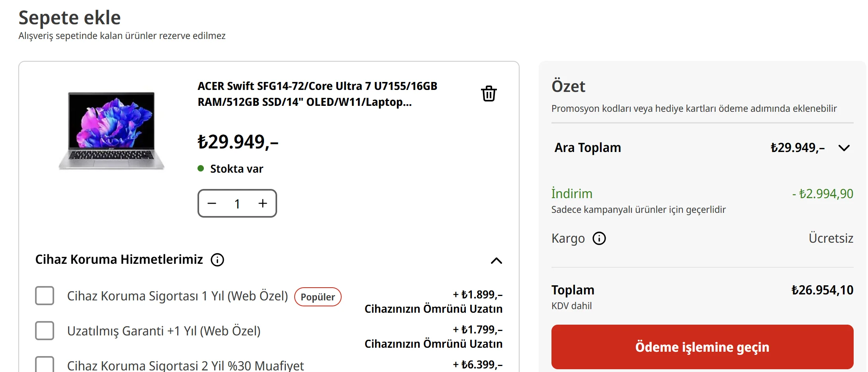
Task: Open info icon beside Cihaz Koruma Hizmetlerimiz
Action: [x=217, y=260]
